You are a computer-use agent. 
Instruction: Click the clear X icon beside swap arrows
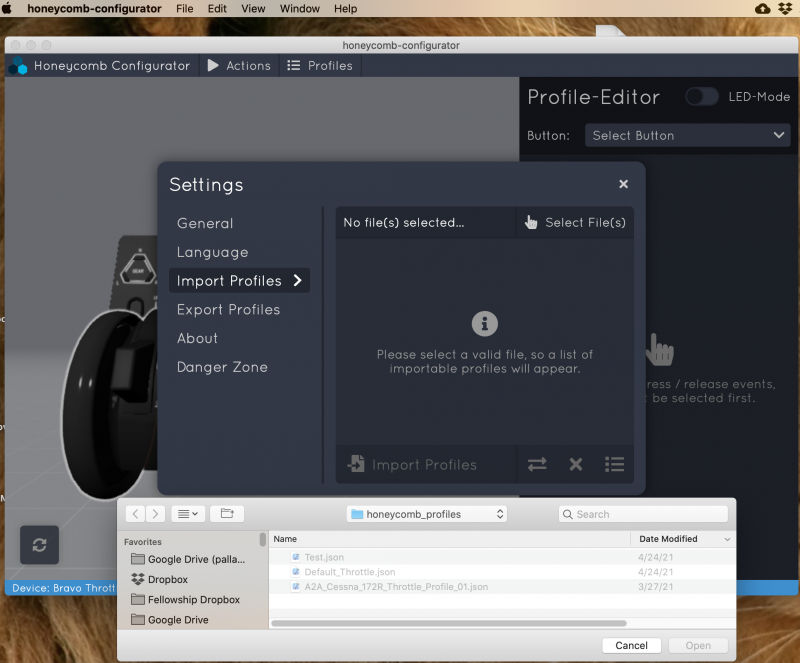(576, 464)
